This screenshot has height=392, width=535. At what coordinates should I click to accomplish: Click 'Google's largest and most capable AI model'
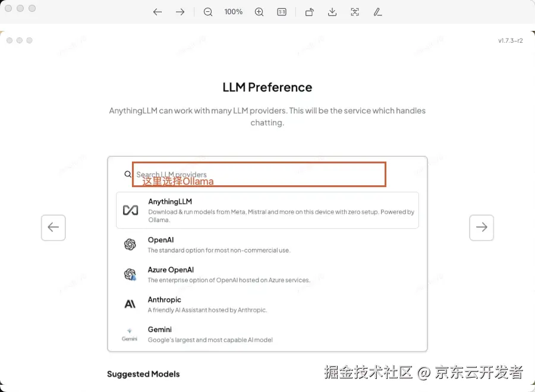click(x=210, y=340)
